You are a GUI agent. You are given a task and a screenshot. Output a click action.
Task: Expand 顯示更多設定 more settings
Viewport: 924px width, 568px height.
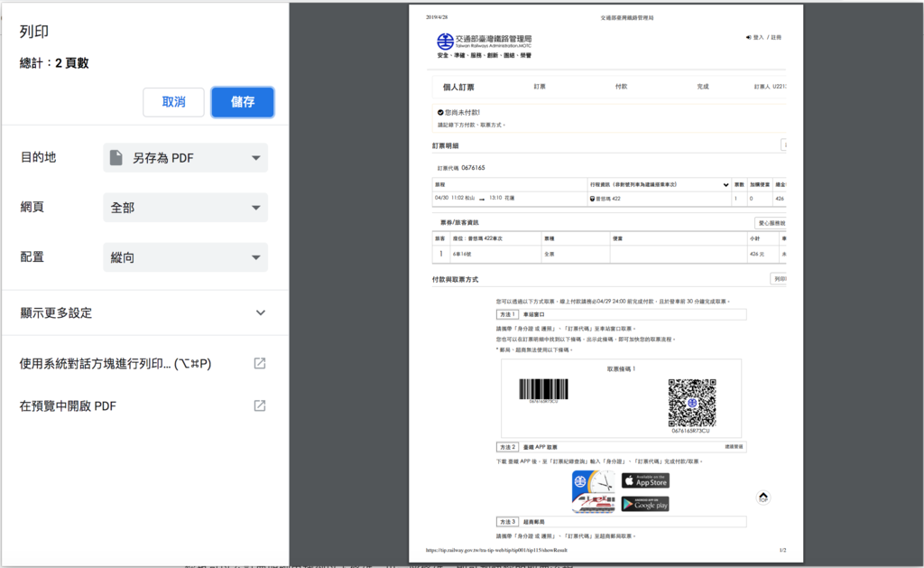click(x=143, y=312)
